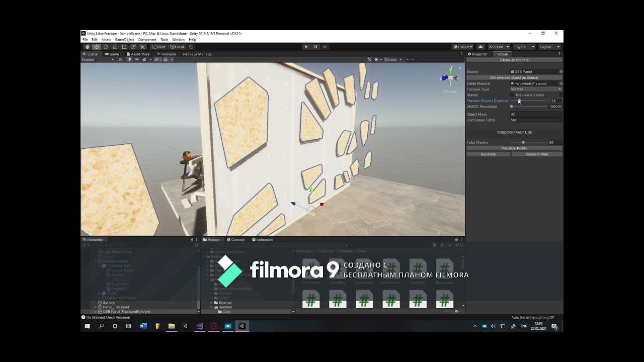
Task: Open scene camera settings icon
Action: 377,59
